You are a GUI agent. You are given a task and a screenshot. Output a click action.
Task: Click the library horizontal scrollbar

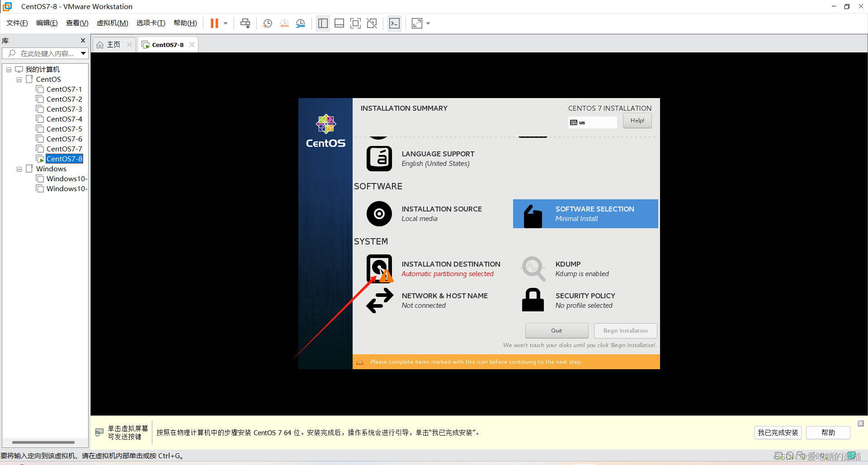click(x=43, y=442)
